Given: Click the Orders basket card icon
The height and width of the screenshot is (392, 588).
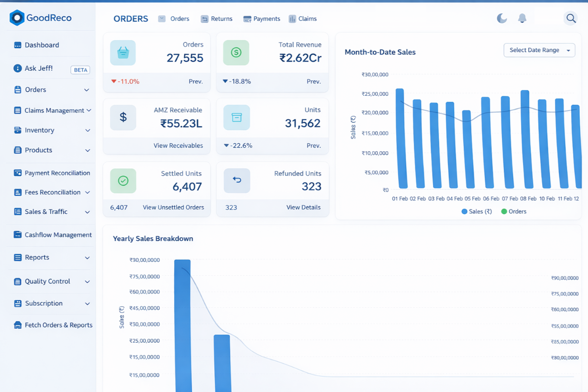Looking at the screenshot, I should (123, 53).
